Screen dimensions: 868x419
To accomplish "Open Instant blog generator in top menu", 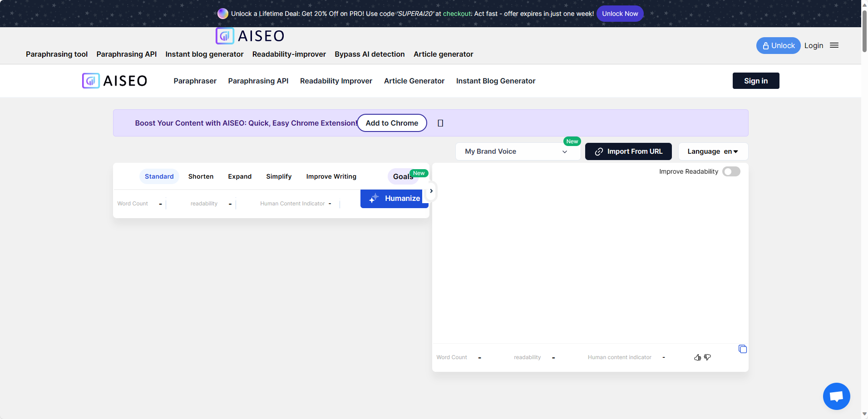I will (x=204, y=54).
